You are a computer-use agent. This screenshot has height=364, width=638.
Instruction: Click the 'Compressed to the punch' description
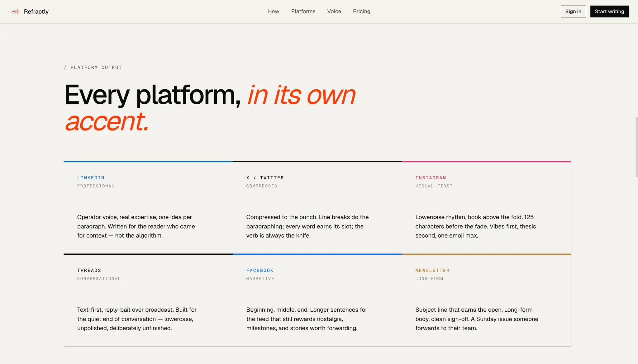(307, 226)
